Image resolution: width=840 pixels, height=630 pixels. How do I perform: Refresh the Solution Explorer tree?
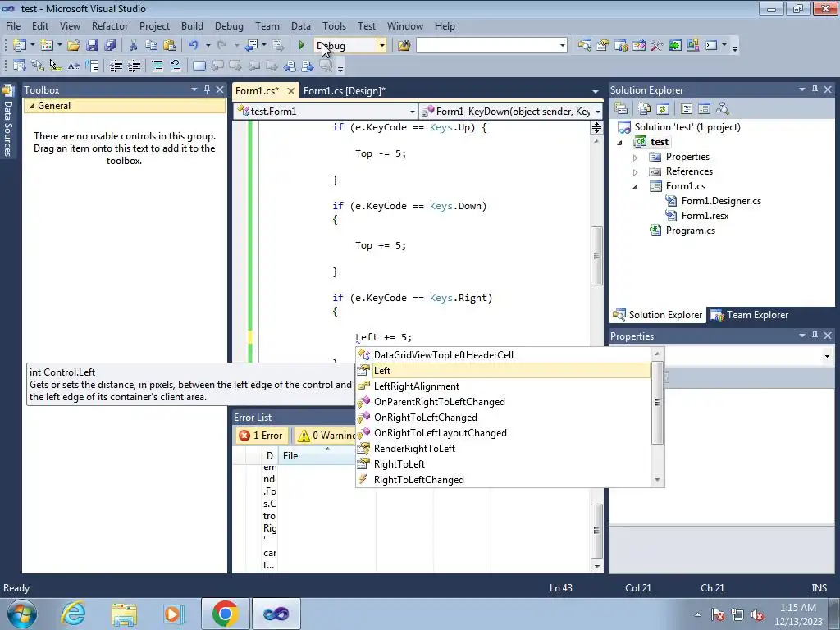663,109
